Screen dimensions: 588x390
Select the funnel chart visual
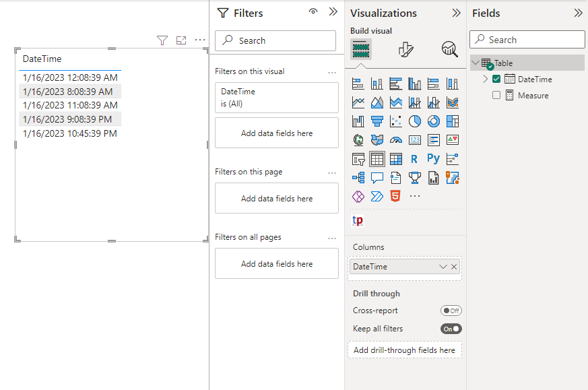tap(377, 121)
